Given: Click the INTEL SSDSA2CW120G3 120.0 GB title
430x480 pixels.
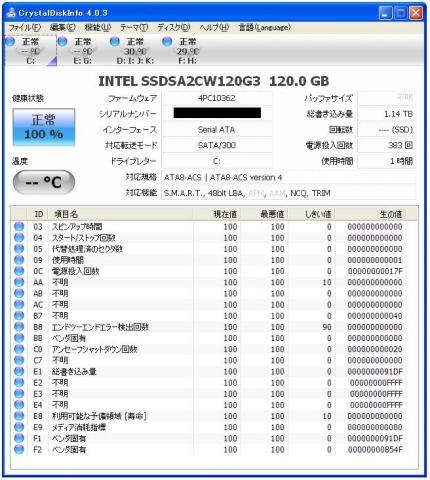Looking at the screenshot, I should 214,81.
